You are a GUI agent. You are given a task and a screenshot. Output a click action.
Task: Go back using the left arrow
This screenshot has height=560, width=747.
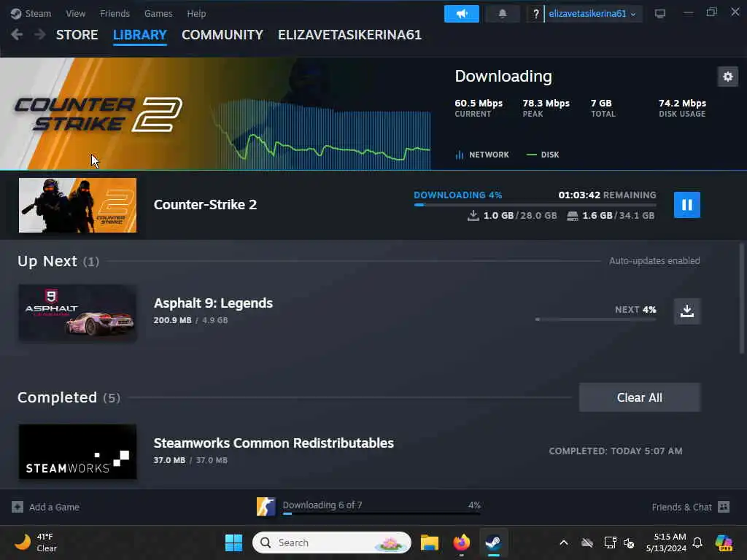17,34
